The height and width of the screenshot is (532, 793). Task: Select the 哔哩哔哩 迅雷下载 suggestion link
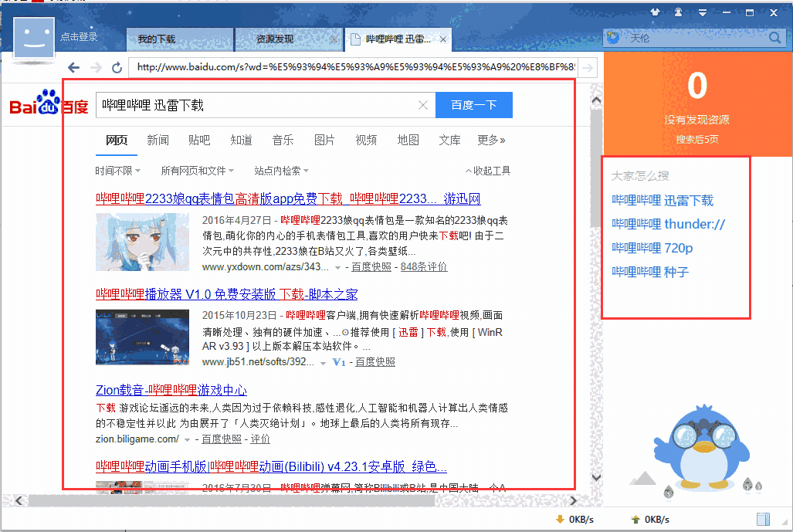click(662, 199)
